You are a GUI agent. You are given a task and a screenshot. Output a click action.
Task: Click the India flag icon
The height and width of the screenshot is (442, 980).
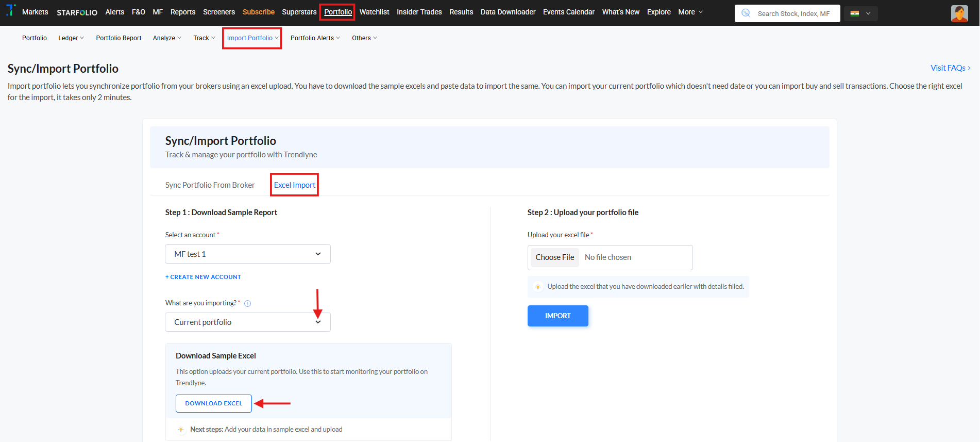[855, 13]
